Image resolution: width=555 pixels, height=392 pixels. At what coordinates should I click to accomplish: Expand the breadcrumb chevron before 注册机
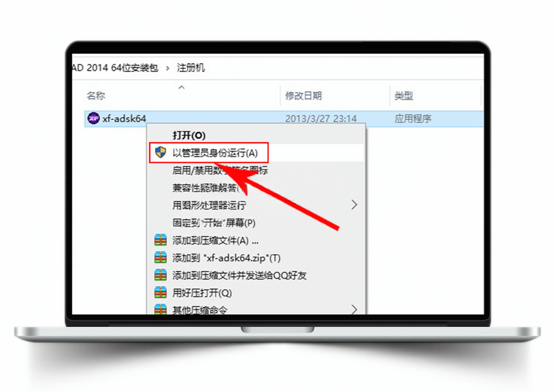click(x=167, y=68)
